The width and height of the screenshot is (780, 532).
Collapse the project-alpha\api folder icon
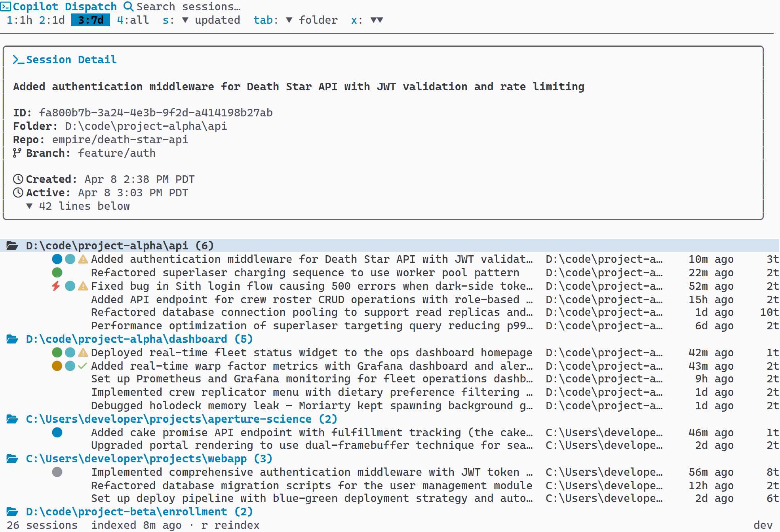click(12, 246)
